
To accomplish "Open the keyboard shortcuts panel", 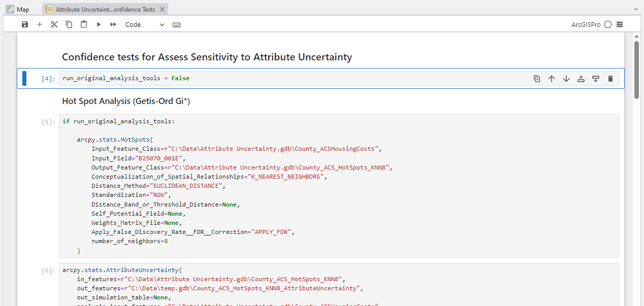I will coord(176,24).
